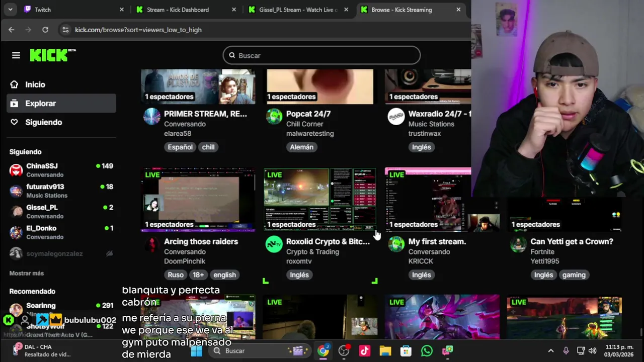Open site info icon in the address bar
The width and height of the screenshot is (644, 362).
pos(65,30)
